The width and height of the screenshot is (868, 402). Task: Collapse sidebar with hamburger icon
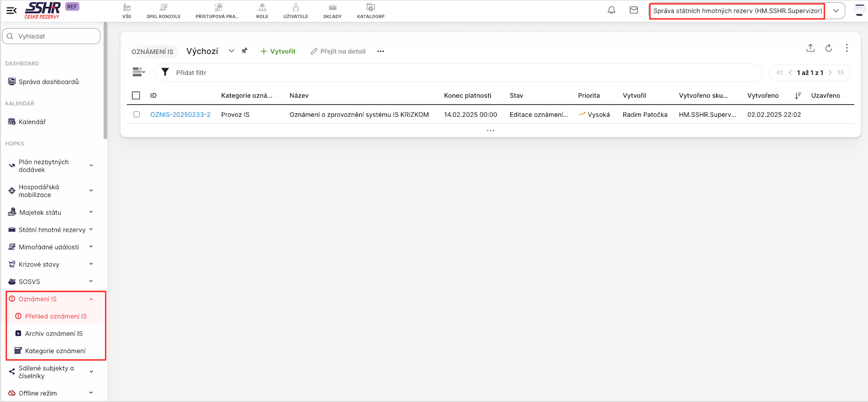(x=11, y=10)
